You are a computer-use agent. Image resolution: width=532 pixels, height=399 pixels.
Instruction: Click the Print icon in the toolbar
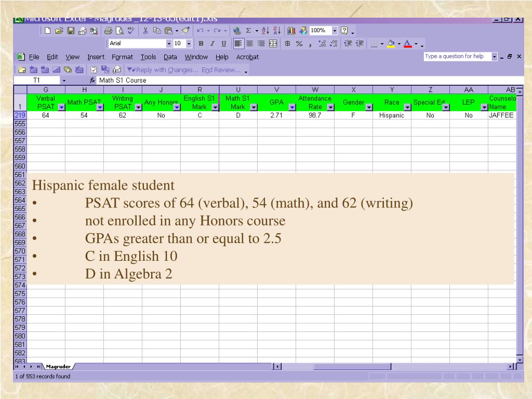[x=108, y=31]
